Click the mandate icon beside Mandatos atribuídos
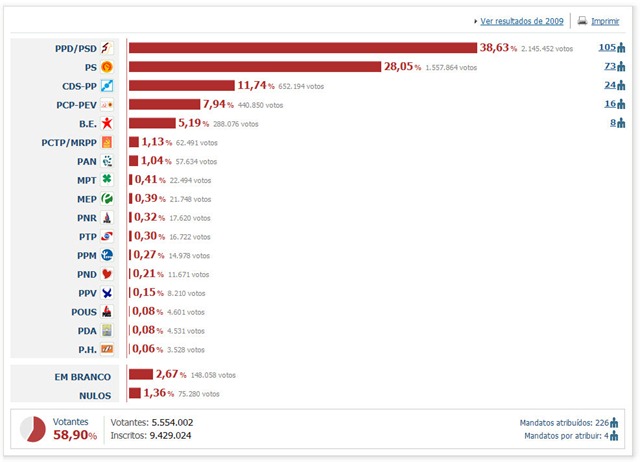 [614, 423]
